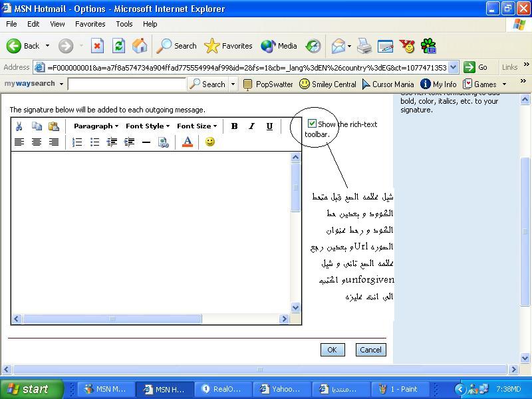Open the emoticon smiley picker

click(210, 142)
